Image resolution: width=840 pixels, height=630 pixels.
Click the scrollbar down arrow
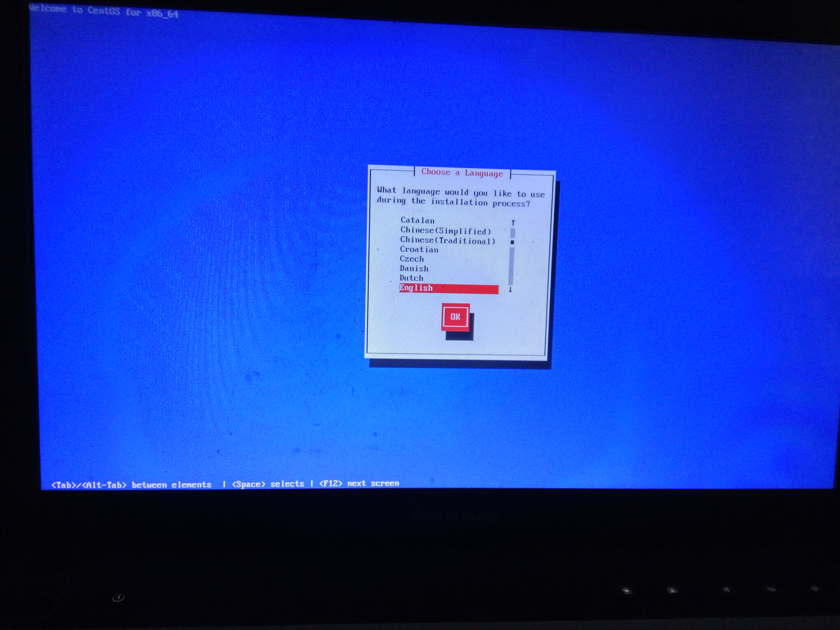point(510,289)
